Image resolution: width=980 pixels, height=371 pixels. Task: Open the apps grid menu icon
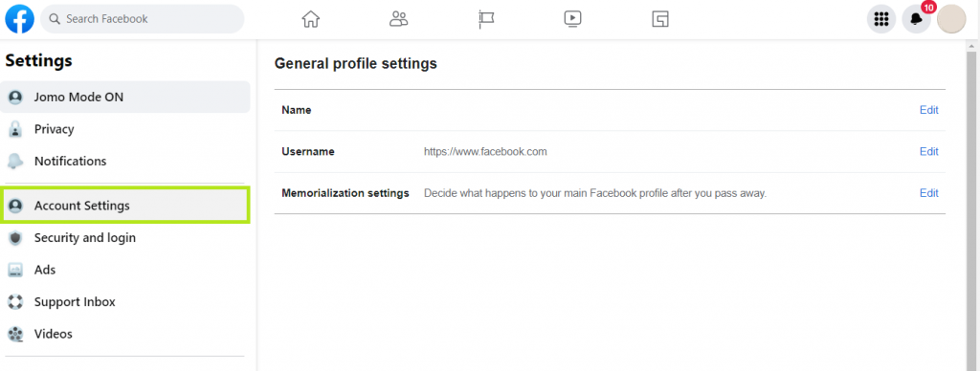coord(881,19)
